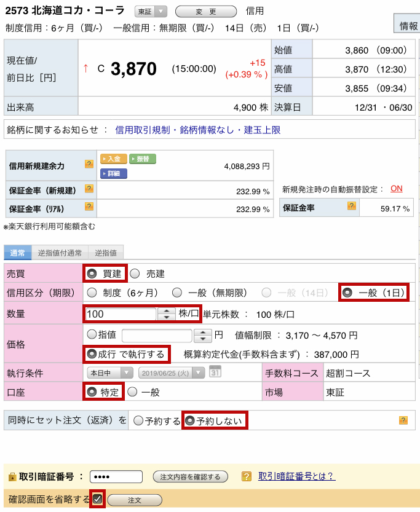420x512 pixels.
Task: Choose 一般(1日) credit type
Action: tap(347, 293)
